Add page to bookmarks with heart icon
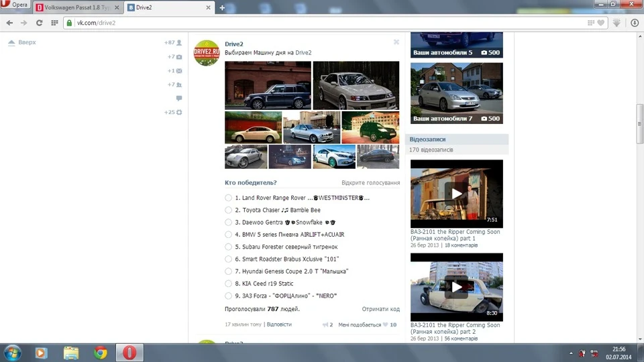Image resolution: width=644 pixels, height=362 pixels. pos(601,23)
